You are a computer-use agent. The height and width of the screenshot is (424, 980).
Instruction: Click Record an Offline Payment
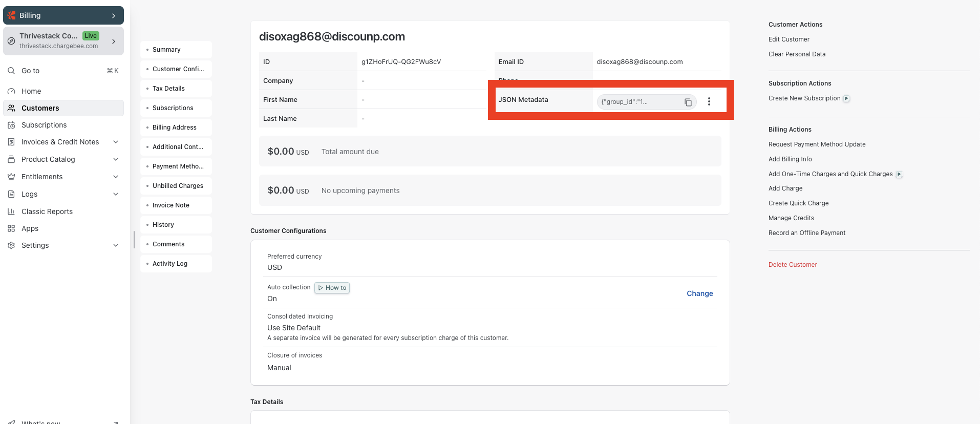pos(807,233)
